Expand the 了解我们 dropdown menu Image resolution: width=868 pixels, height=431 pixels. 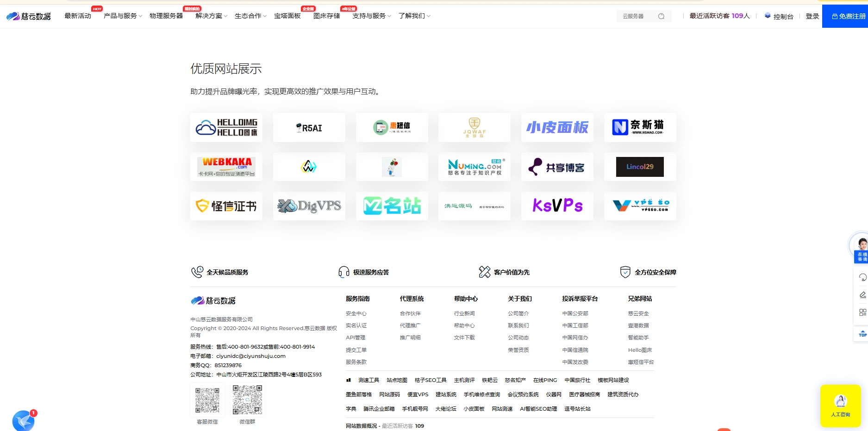tap(414, 16)
